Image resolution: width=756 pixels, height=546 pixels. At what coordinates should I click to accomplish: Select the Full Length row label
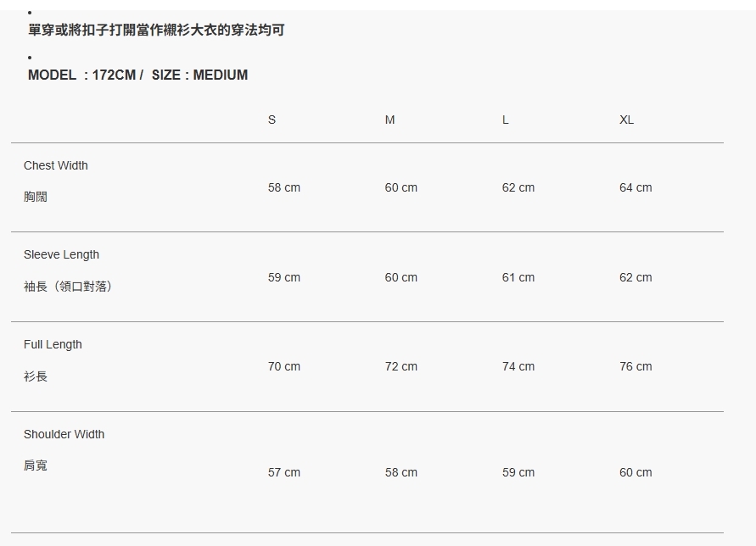[53, 344]
